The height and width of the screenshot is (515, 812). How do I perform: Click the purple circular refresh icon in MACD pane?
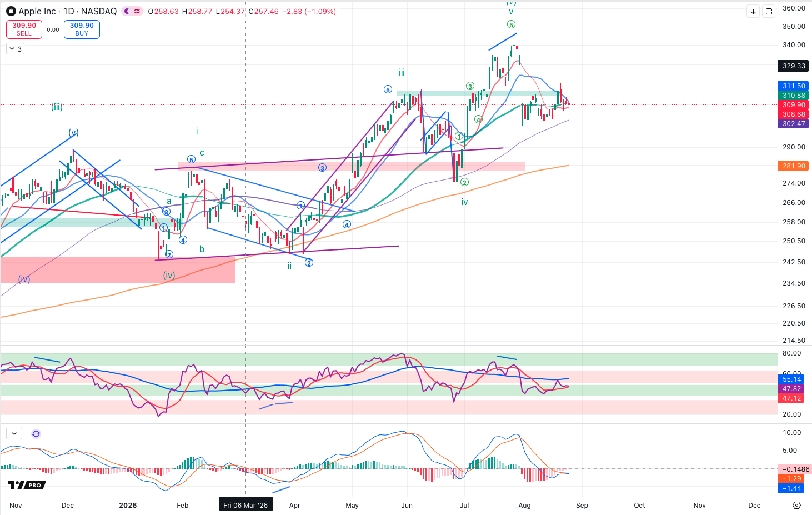coord(36,434)
